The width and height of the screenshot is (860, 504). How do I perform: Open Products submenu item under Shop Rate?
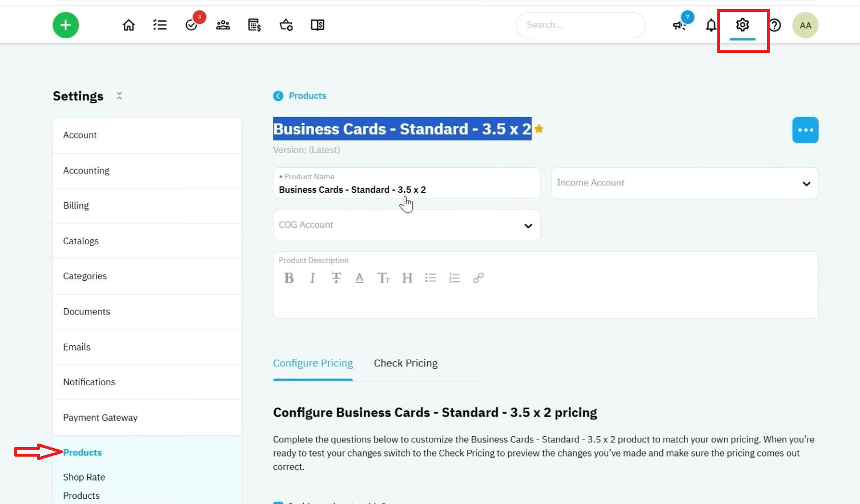click(81, 495)
